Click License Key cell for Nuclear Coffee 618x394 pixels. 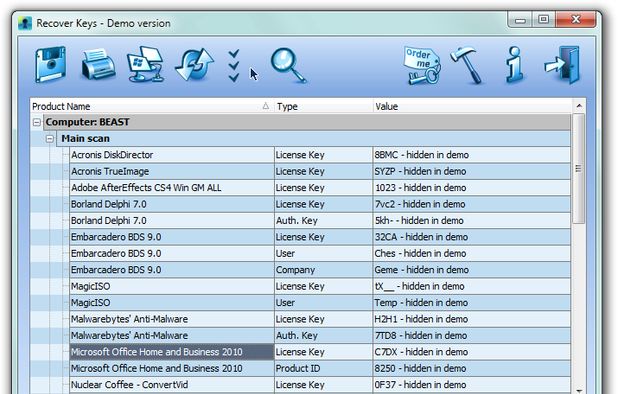[x=323, y=385]
